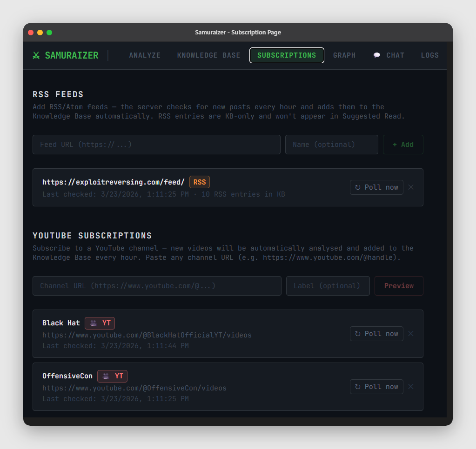Click Black Hat Last checked timestamp
This screenshot has height=449, width=476.
coord(115,346)
